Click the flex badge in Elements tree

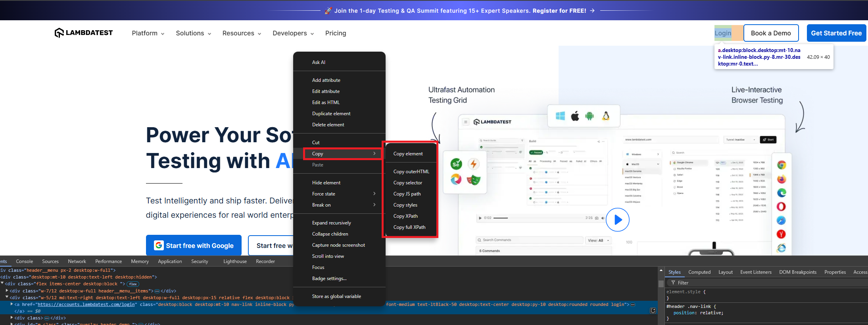133,284
